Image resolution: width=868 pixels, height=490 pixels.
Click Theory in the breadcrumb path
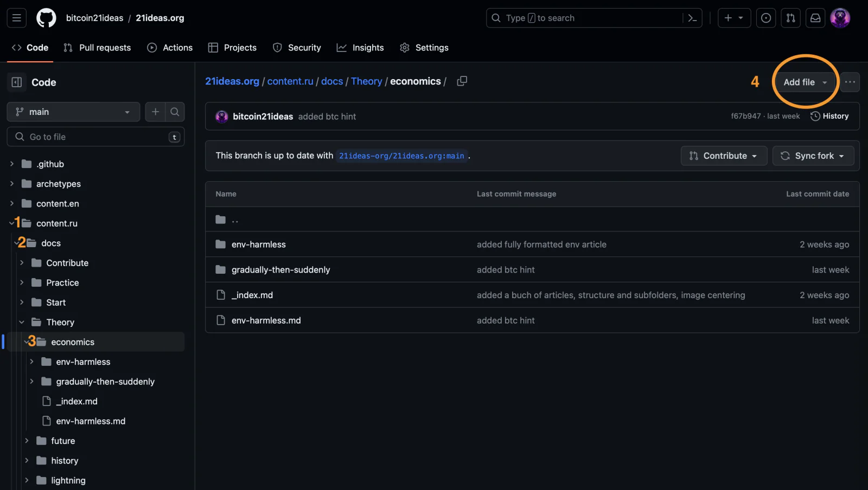367,81
